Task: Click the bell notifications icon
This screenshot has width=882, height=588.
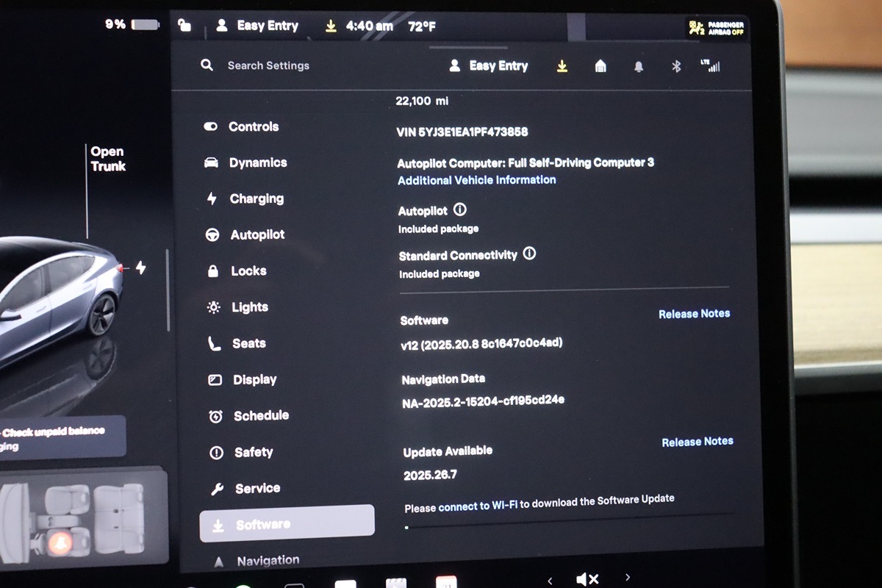Action: 638,67
